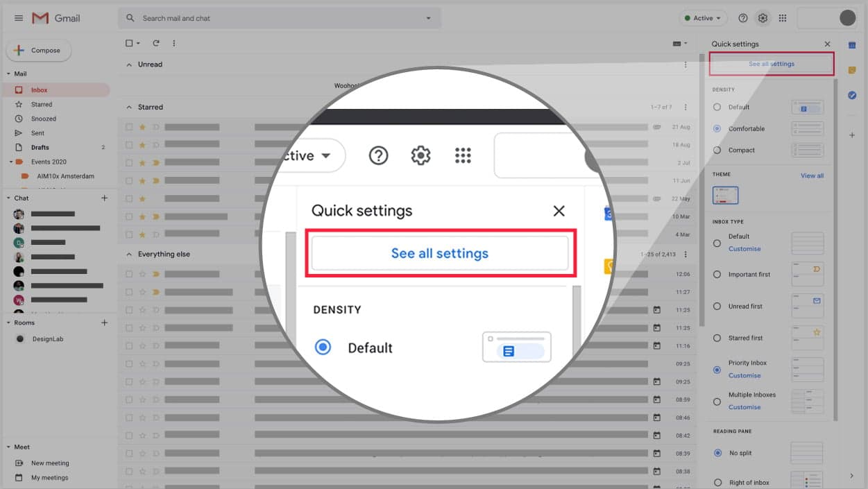Click the Refresh icon above the mail list

156,43
